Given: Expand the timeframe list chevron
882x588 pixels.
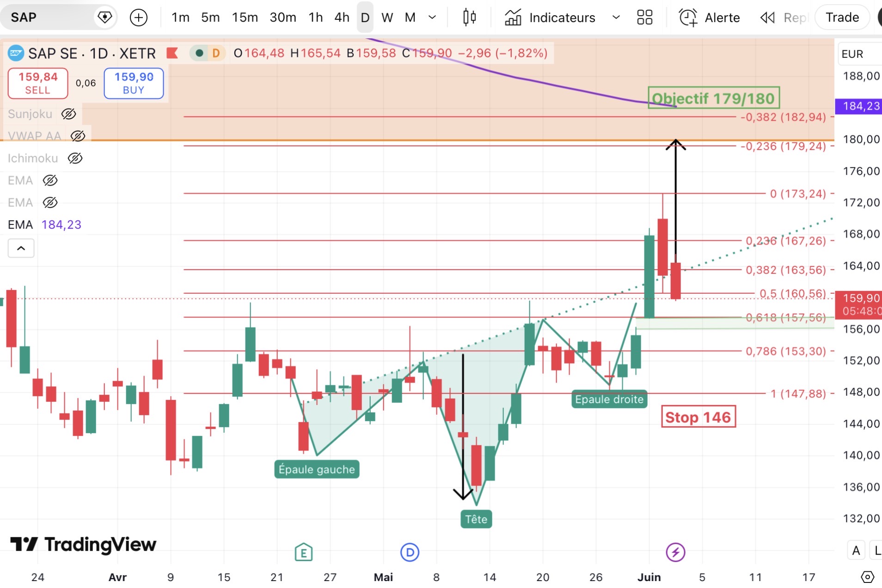Looking at the screenshot, I should coord(432,18).
